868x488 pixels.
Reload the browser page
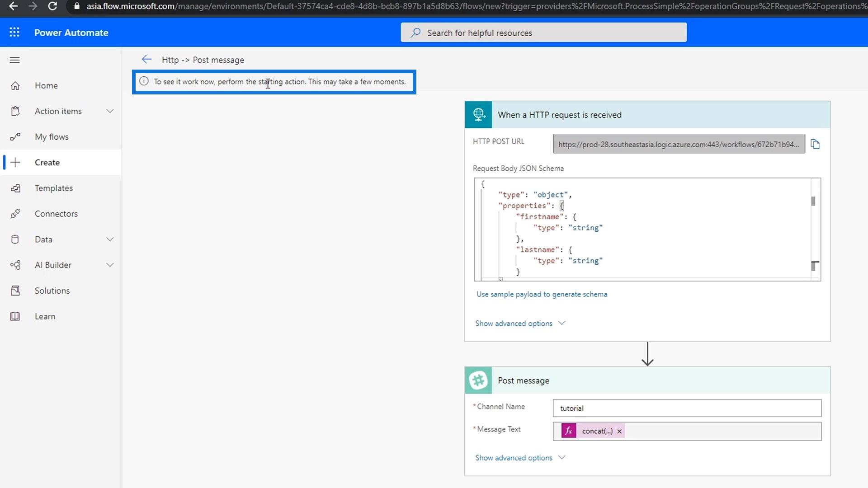[52, 6]
